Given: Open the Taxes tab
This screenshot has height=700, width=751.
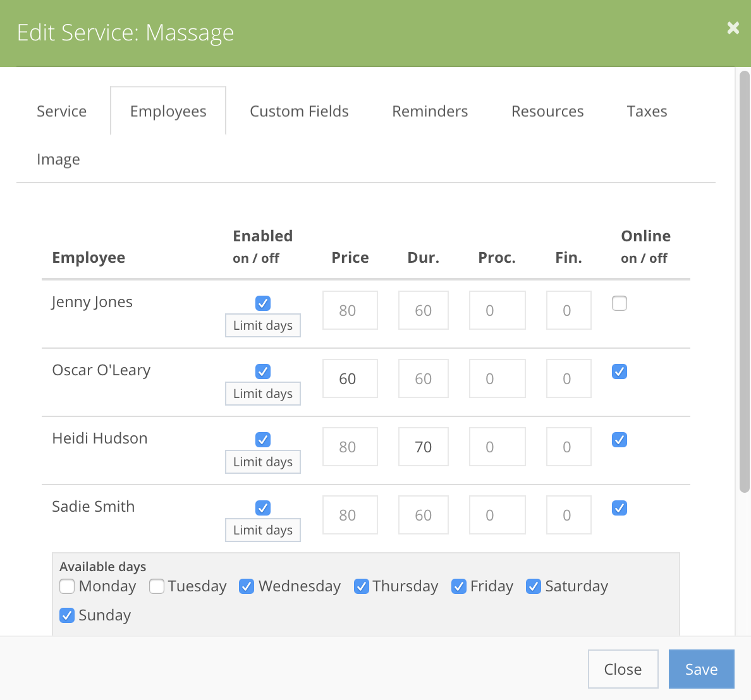Looking at the screenshot, I should pos(647,111).
